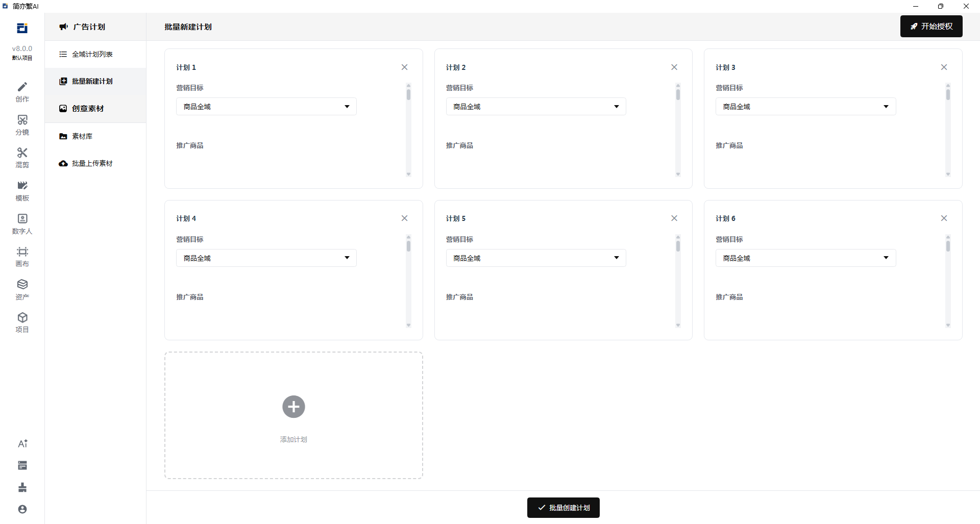Expand the 营销目标 dropdown in 计划 2
Viewport: 980px width, 524px height.
pos(536,107)
